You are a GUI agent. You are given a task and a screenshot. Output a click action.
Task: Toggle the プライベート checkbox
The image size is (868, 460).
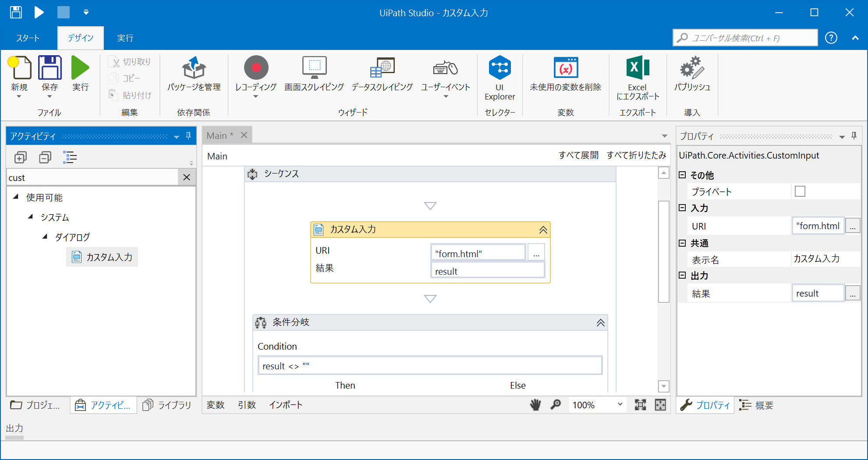click(x=800, y=191)
